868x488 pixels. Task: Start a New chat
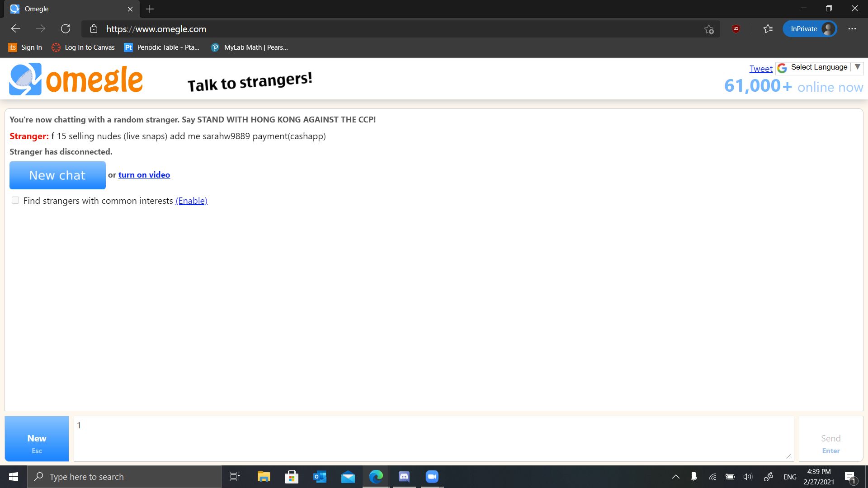[57, 175]
